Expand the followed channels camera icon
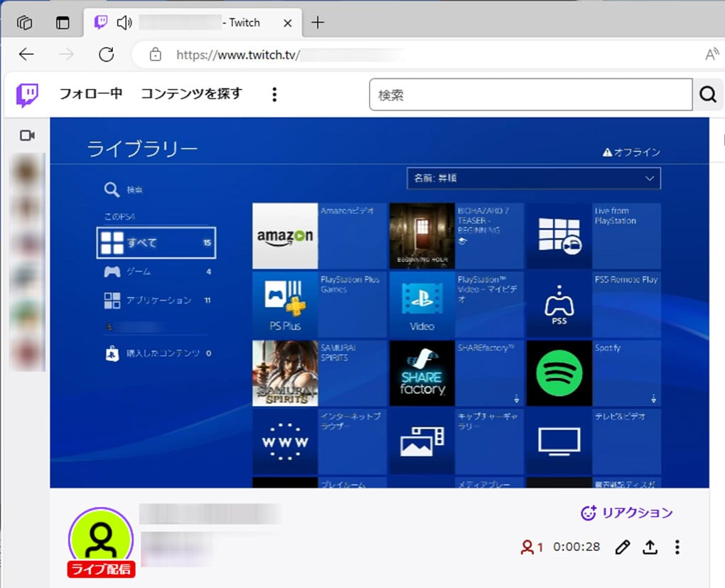This screenshot has height=588, width=725. pyautogui.click(x=27, y=136)
